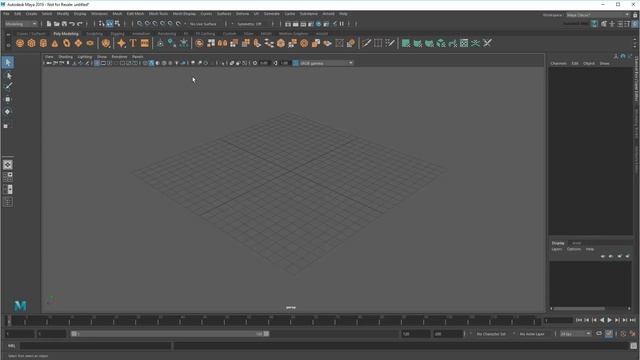Go to start of playback range
The image size is (640, 360).
579,320
